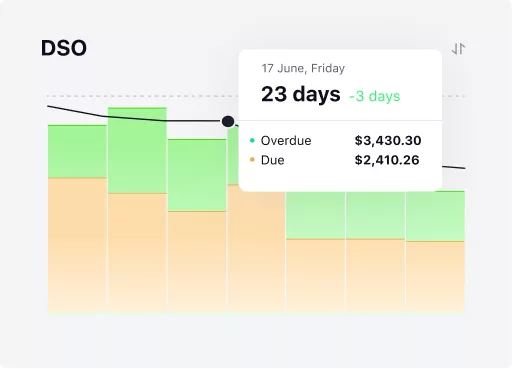Select the Due amount $2,410.26
Image resolution: width=512 pixels, height=369 pixels.
[x=387, y=160]
